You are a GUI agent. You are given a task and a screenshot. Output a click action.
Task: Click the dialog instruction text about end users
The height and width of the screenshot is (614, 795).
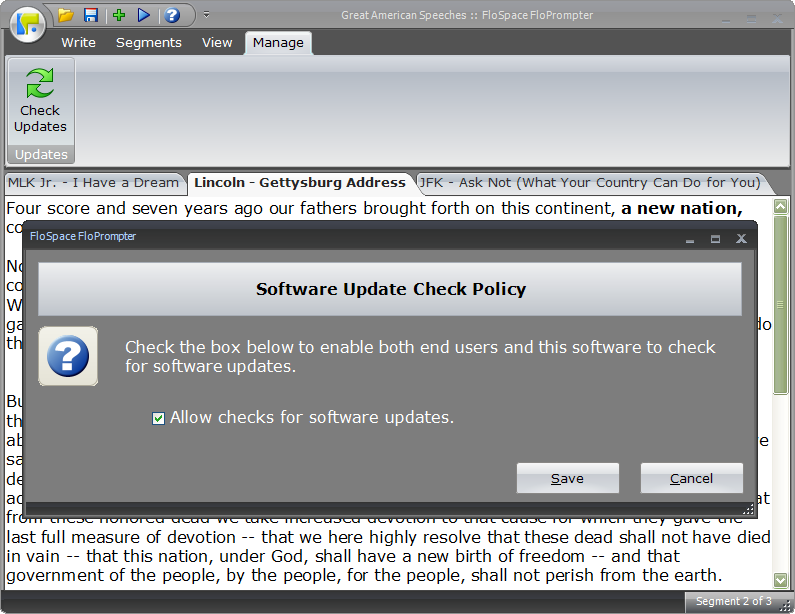click(420, 356)
